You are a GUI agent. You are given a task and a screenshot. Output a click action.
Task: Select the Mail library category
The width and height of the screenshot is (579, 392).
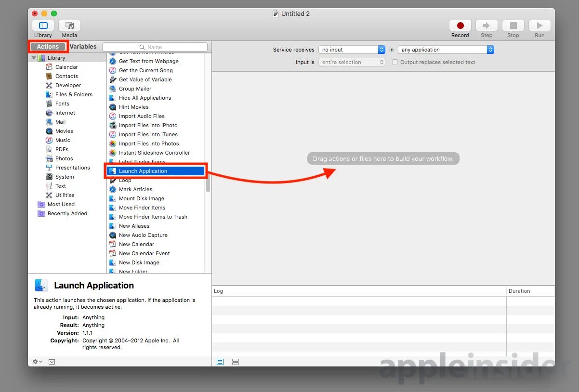(60, 122)
